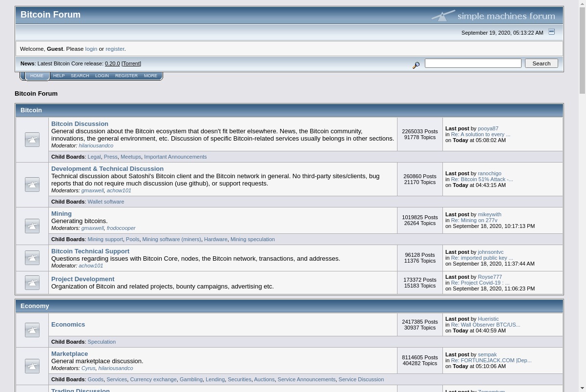Open the Securities child board
This screenshot has width=586, height=392.
[x=239, y=379]
